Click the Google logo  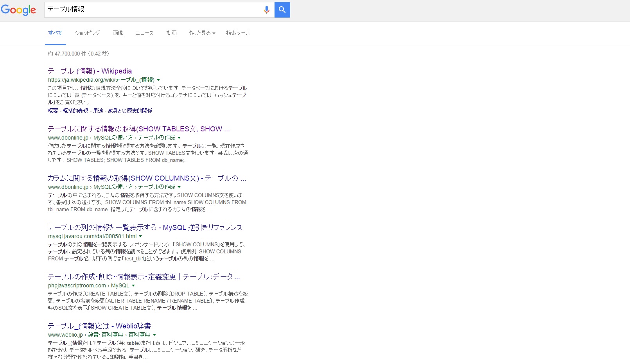coord(18,10)
